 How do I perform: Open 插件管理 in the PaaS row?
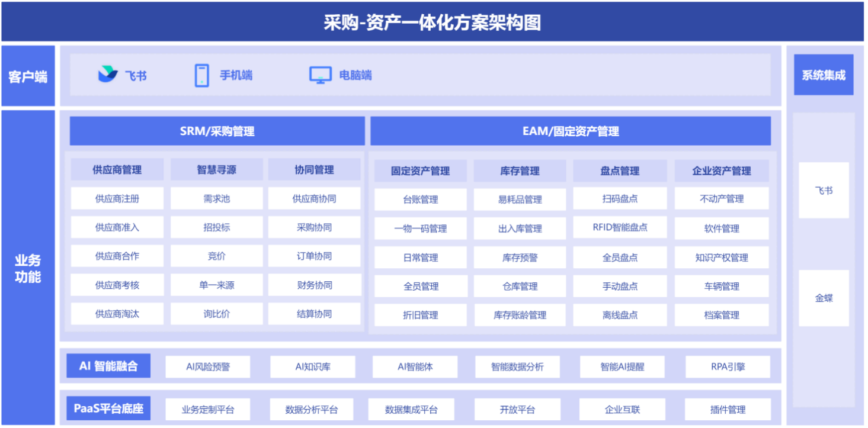[x=728, y=410]
